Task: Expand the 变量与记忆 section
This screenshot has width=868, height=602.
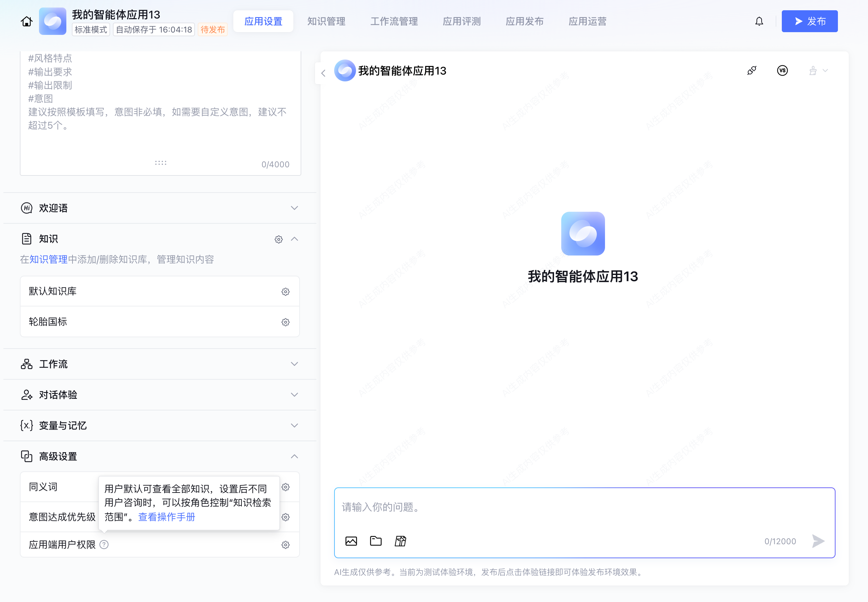Action: point(294,426)
